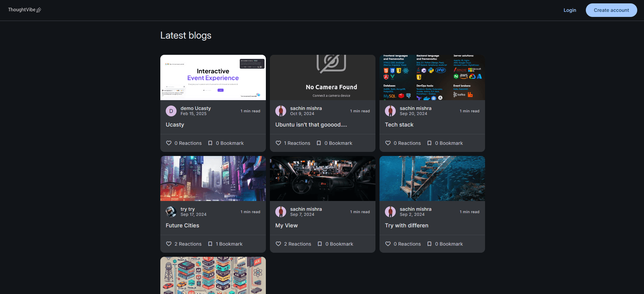Click the Sep 17, 2024 date
Screen dimensions: 644x294
193,214
